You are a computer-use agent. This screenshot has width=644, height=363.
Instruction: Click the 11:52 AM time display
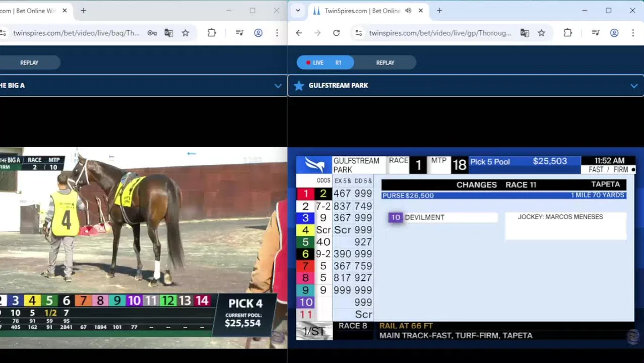609,161
